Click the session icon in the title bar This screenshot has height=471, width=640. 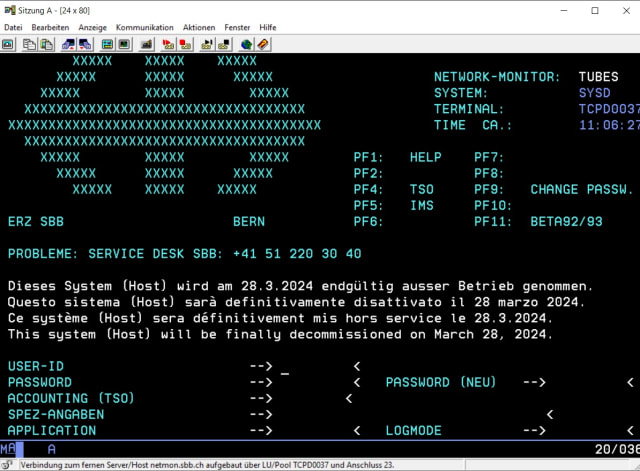[x=9, y=11]
